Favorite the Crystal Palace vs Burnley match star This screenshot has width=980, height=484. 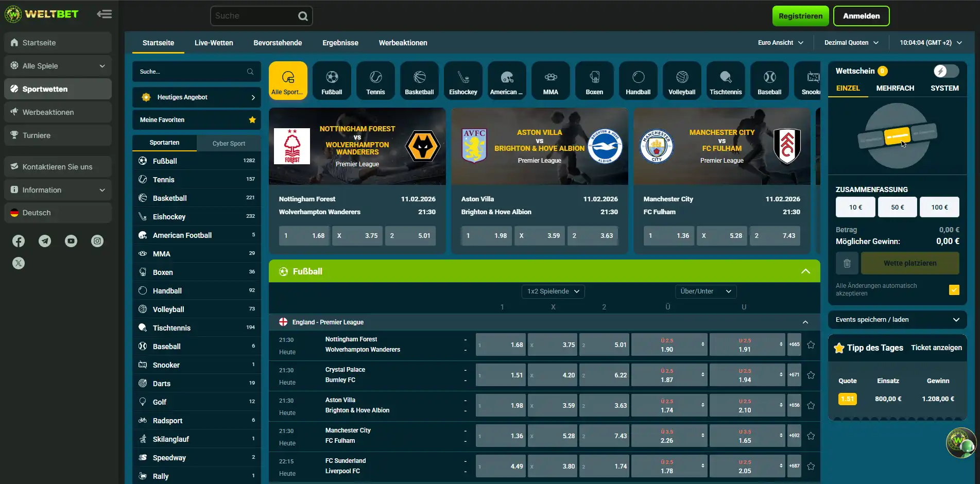click(x=811, y=375)
